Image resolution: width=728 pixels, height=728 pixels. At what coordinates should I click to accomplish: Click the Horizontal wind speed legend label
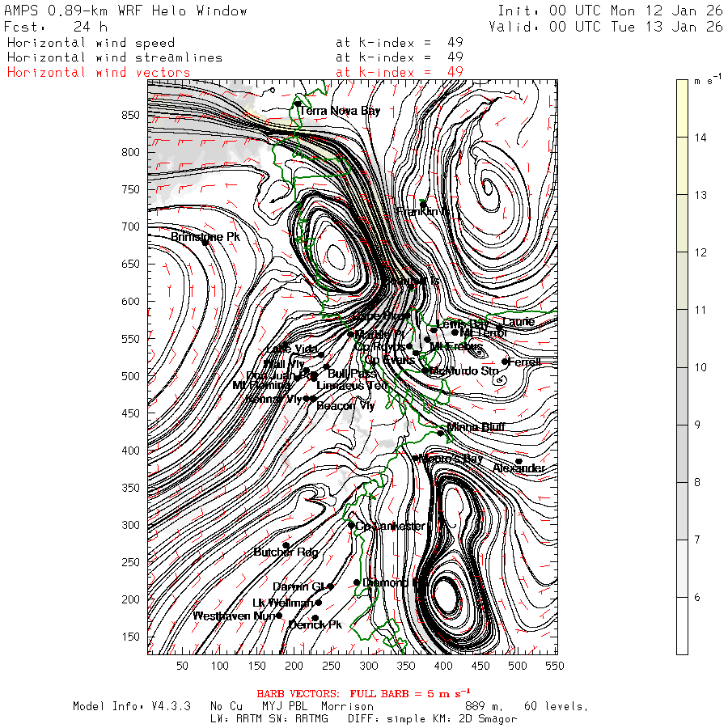[x=91, y=43]
